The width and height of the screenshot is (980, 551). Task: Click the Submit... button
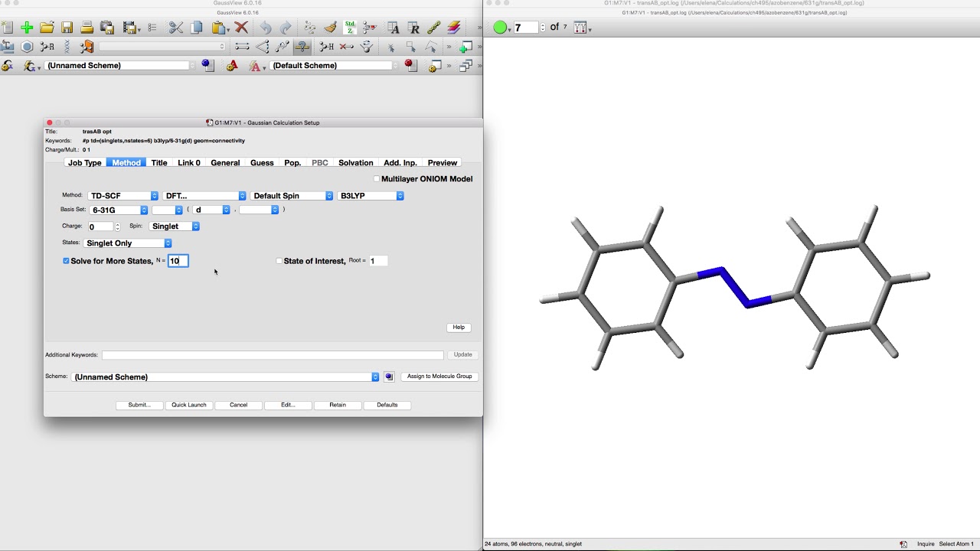[x=139, y=405]
